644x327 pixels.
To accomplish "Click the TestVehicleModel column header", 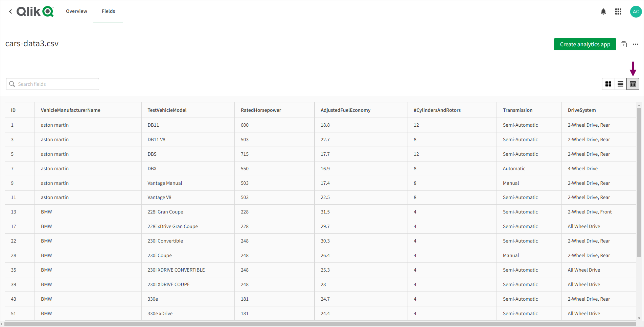I will click(x=188, y=110).
